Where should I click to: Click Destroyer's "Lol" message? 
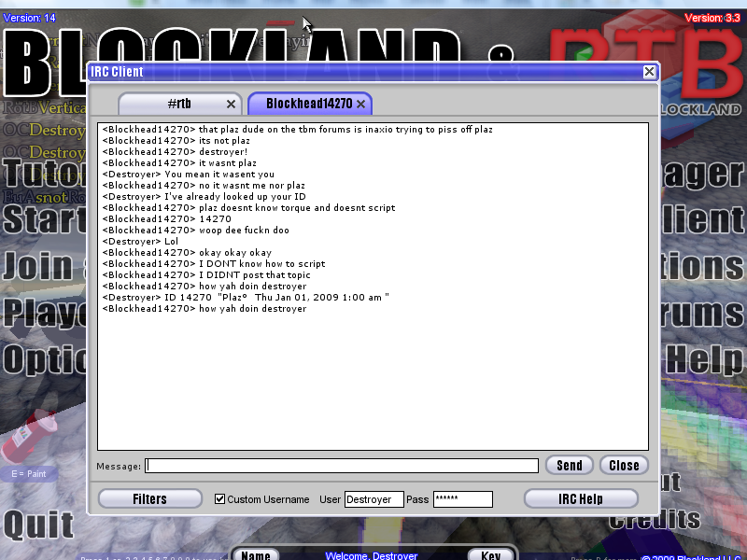[x=140, y=242]
